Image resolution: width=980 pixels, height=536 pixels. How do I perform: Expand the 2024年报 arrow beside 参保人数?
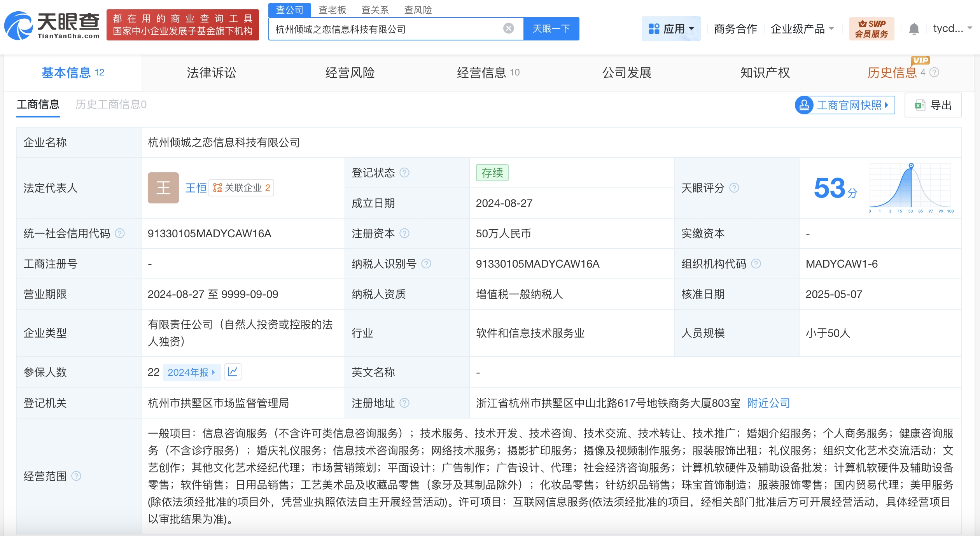[x=213, y=373]
